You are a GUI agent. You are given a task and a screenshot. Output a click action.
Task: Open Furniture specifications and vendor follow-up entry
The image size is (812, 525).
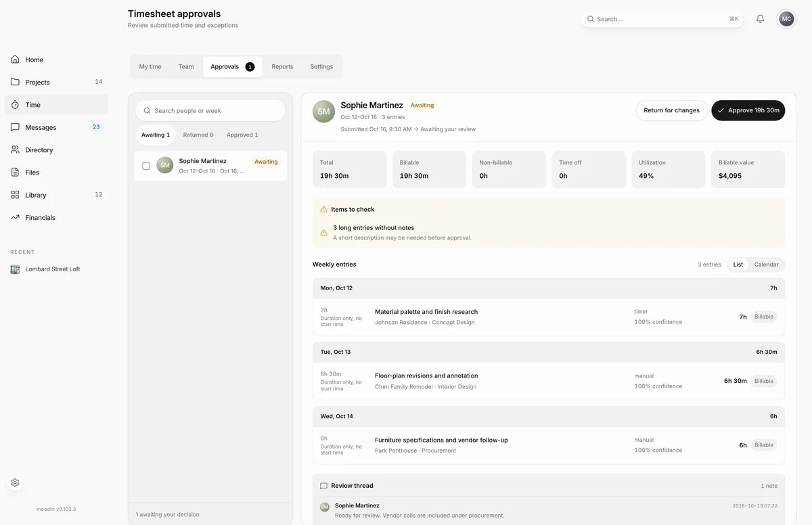point(549,445)
